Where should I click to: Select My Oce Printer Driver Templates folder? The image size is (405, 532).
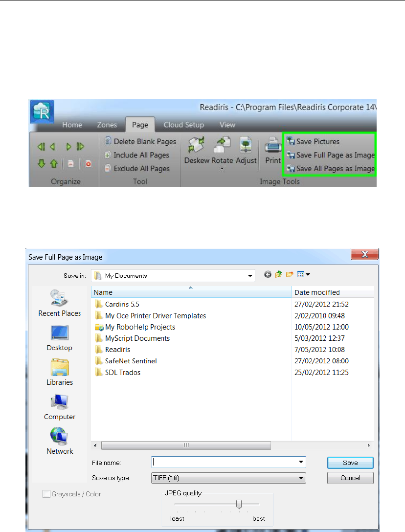[150, 316]
